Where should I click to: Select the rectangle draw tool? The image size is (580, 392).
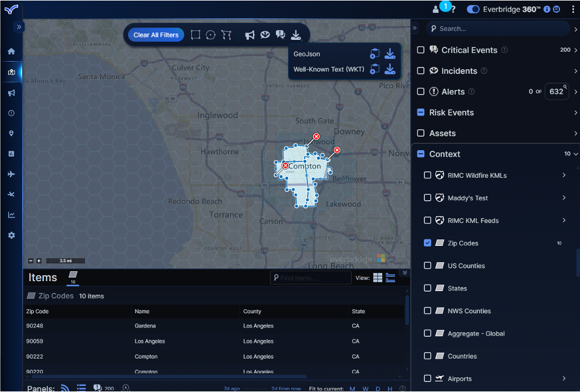click(195, 35)
